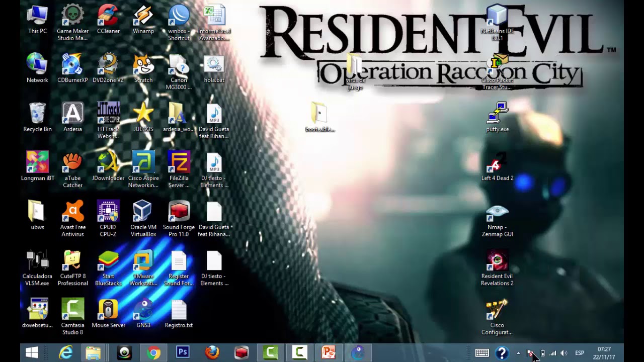
Task: Launch Firefox from the taskbar
Action: [212, 353]
